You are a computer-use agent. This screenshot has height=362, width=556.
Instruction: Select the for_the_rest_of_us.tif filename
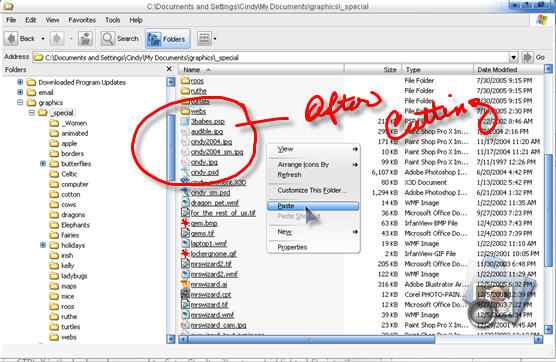pos(223,213)
